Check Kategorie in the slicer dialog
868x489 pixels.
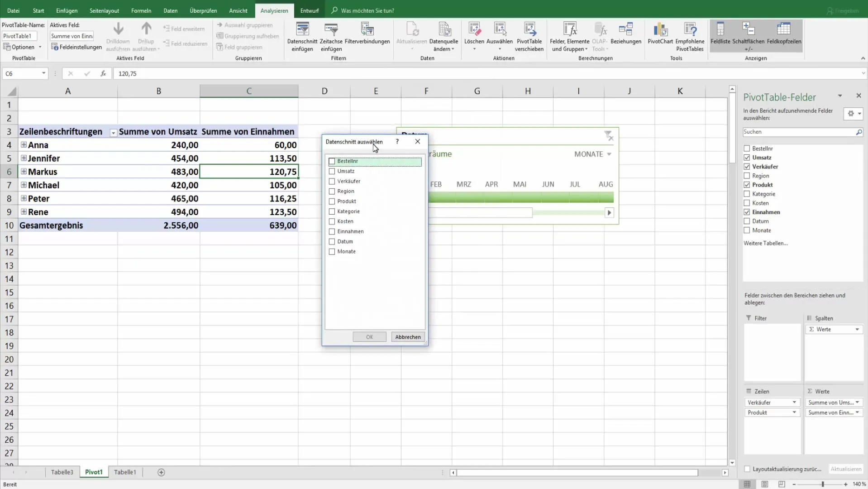(332, 211)
